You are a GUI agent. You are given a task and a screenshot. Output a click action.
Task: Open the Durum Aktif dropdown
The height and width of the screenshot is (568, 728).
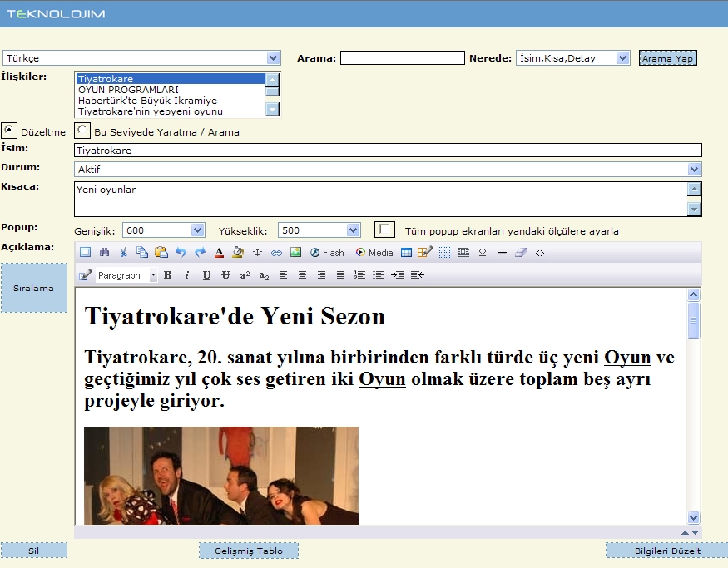point(388,170)
